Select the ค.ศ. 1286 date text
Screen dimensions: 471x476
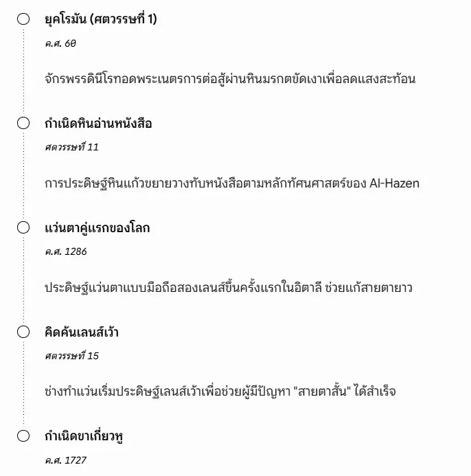tap(65, 251)
